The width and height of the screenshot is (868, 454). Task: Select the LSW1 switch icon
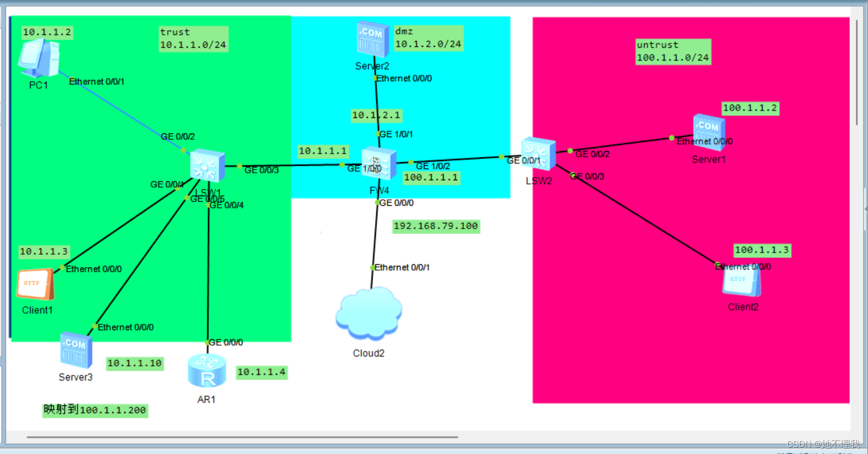pyautogui.click(x=207, y=166)
